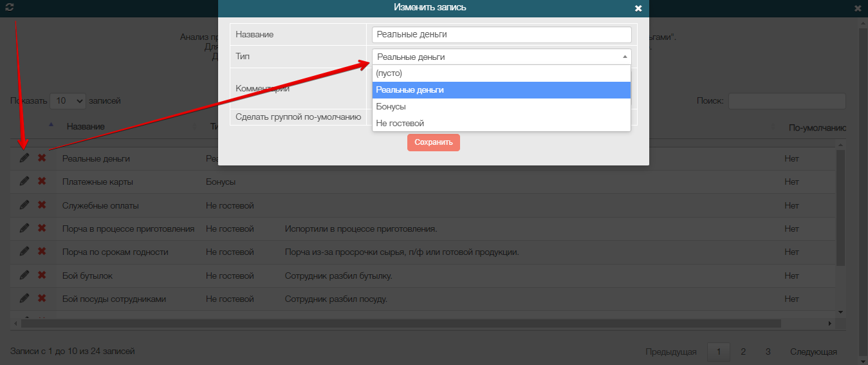Delete the Служебные оплаты row

(x=42, y=205)
